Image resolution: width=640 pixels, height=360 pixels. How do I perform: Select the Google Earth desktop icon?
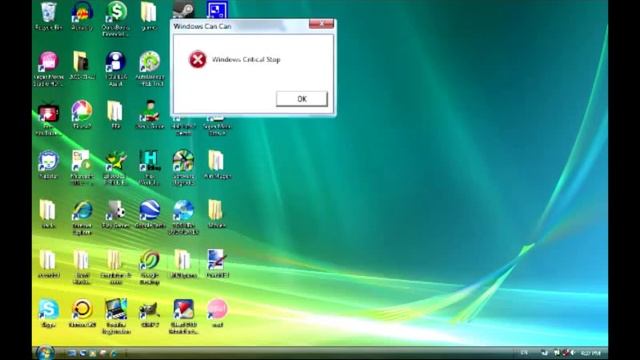149,211
